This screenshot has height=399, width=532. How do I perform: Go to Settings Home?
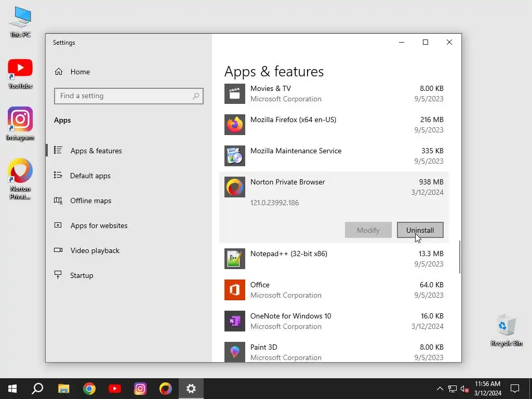click(x=80, y=72)
